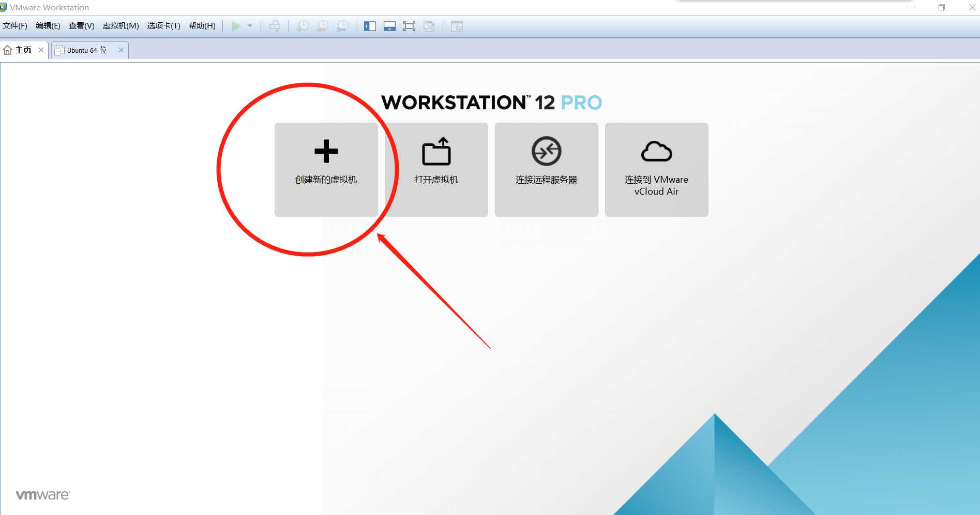Click the green power-on play button
980x515 pixels.
click(236, 26)
